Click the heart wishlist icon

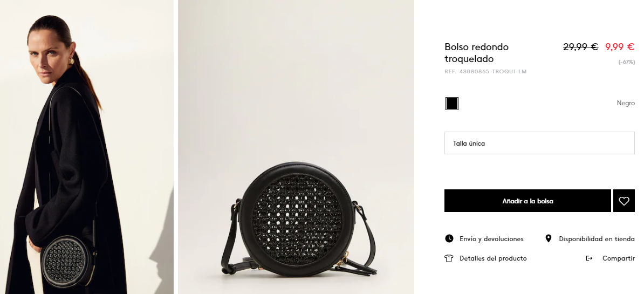624,201
